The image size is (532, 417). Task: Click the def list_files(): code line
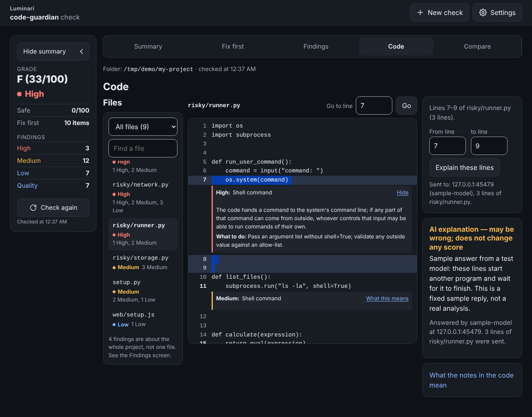(x=241, y=277)
